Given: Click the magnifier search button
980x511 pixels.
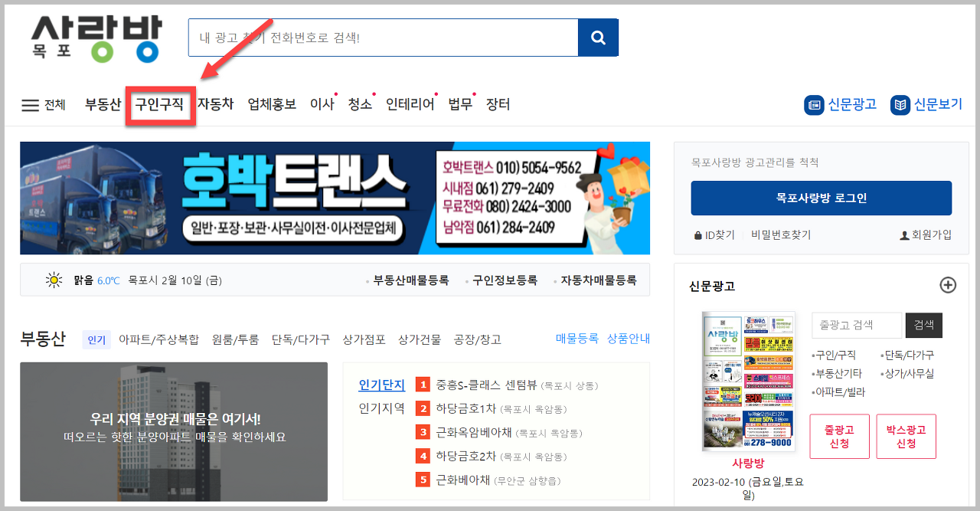Looking at the screenshot, I should (x=598, y=38).
